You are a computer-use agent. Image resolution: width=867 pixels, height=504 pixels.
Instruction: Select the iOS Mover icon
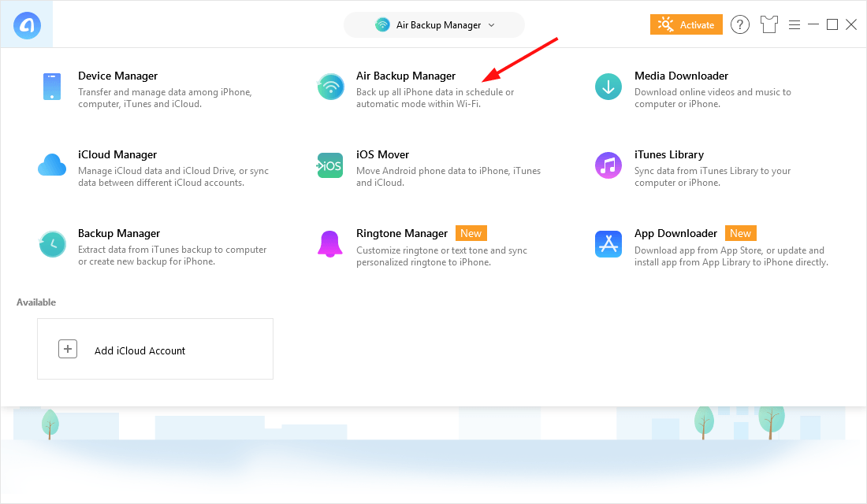pyautogui.click(x=330, y=165)
